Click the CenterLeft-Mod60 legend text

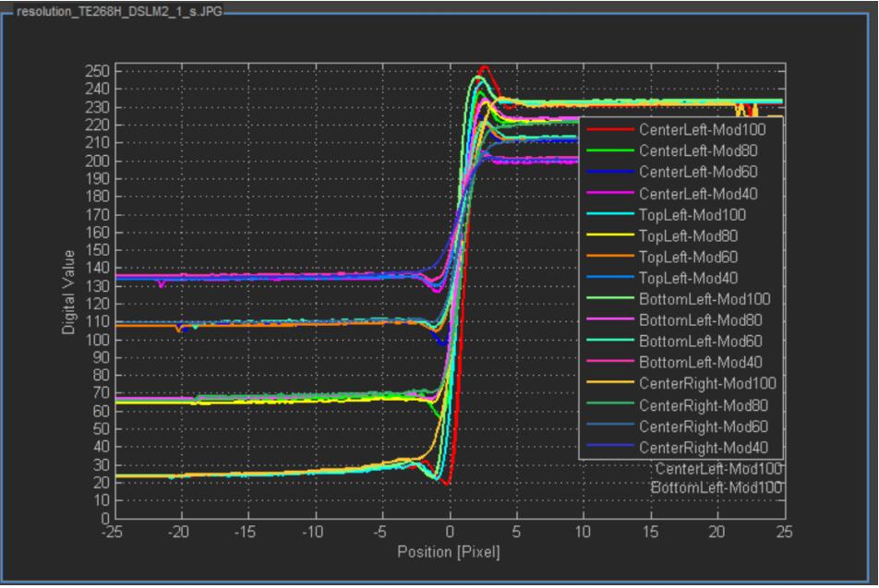[699, 173]
